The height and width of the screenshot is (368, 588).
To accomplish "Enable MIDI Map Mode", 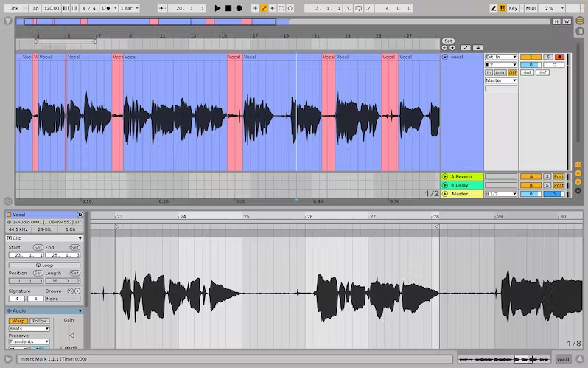I will click(531, 8).
